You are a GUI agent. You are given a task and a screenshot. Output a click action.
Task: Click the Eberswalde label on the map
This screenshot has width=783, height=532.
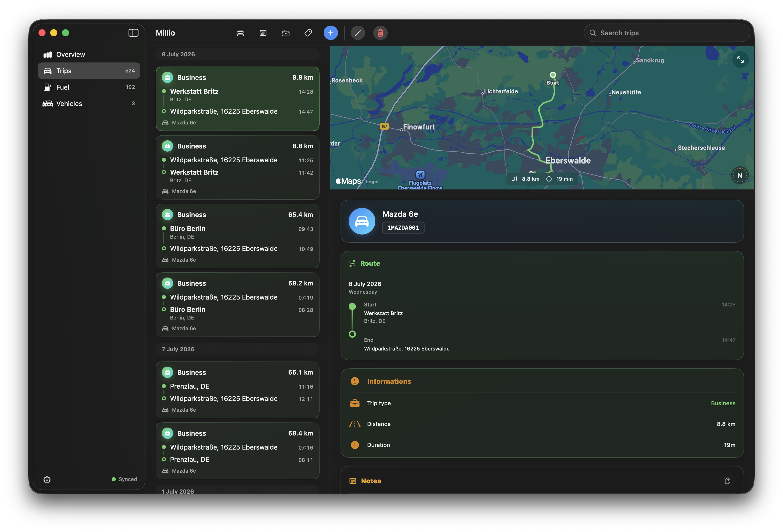[x=568, y=161]
